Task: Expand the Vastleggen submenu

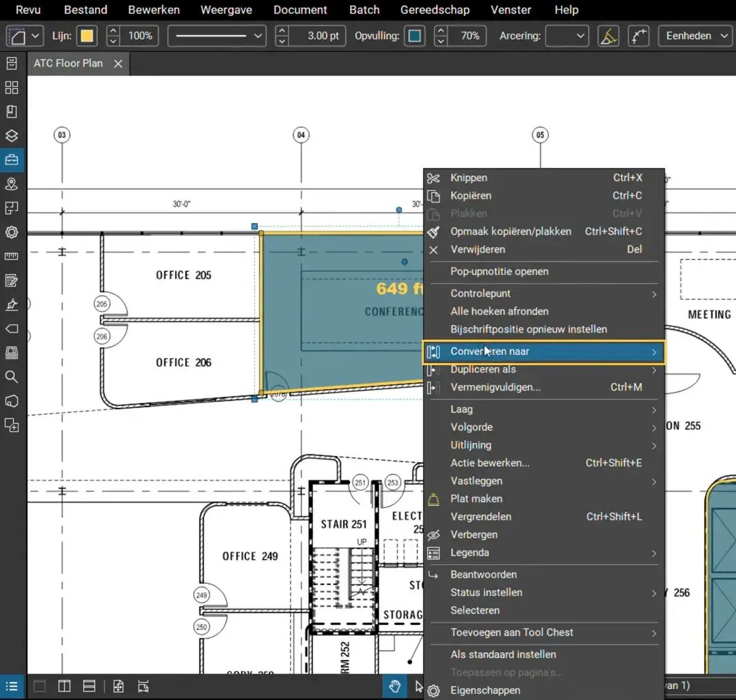Action: [544, 482]
